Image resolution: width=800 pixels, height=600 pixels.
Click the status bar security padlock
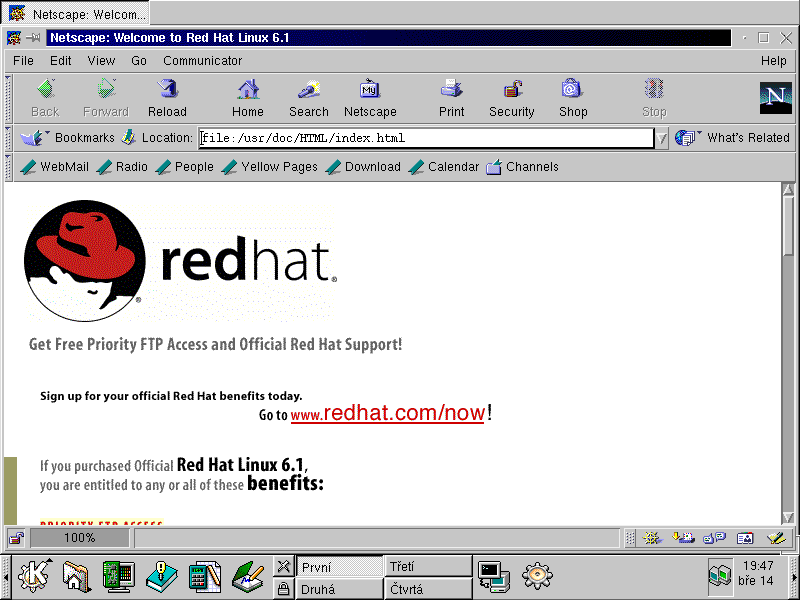point(16,538)
